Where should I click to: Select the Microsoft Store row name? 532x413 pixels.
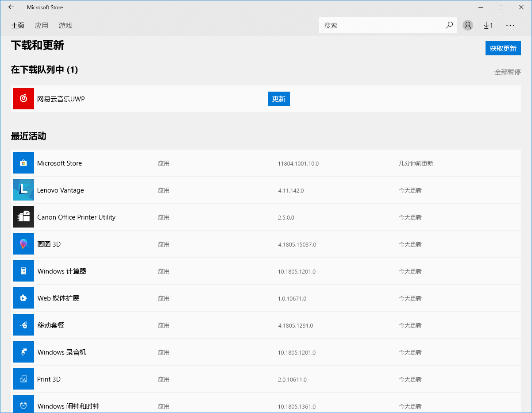click(x=59, y=163)
